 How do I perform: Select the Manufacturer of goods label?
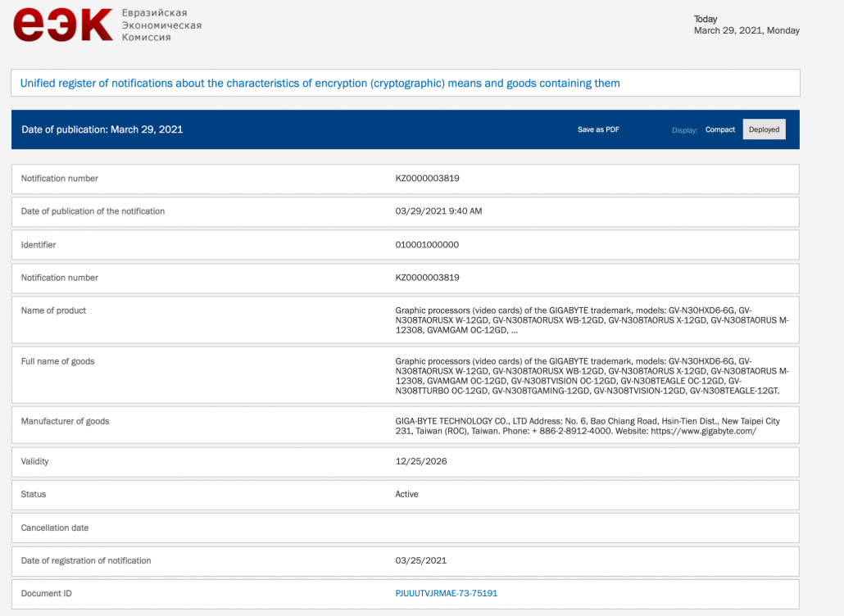click(65, 421)
